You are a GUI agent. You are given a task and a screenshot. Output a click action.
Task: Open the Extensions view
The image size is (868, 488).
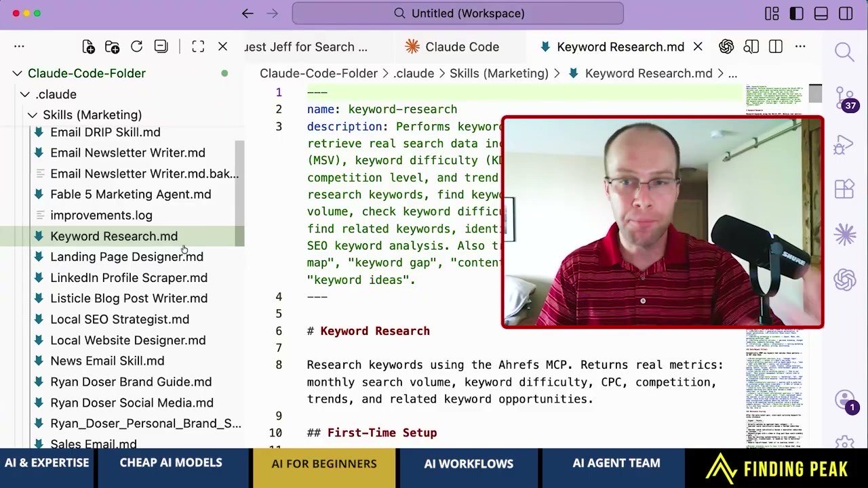[844, 189]
